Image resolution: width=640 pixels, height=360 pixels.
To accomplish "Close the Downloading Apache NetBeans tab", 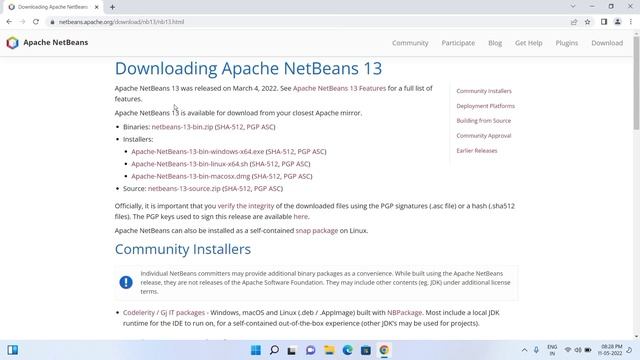I will pos(97,7).
